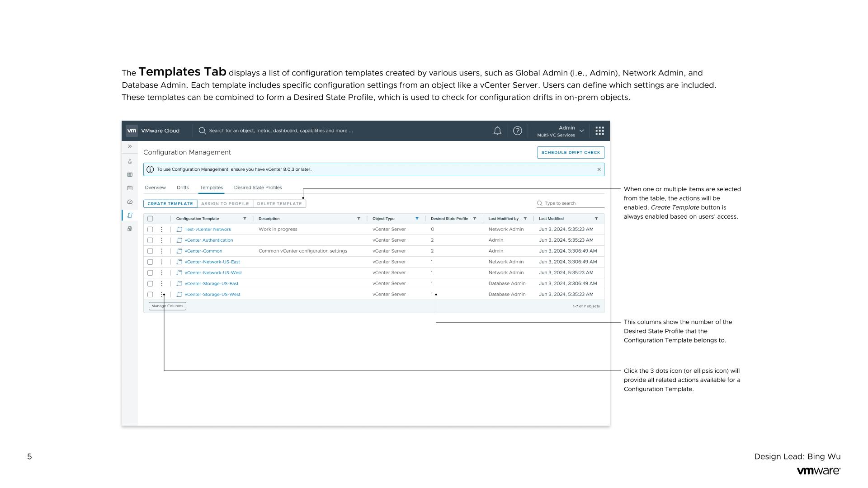Select the vCenter-Network-US-East row checkbox
Viewport: 868px width, 488px height.
[x=150, y=262]
